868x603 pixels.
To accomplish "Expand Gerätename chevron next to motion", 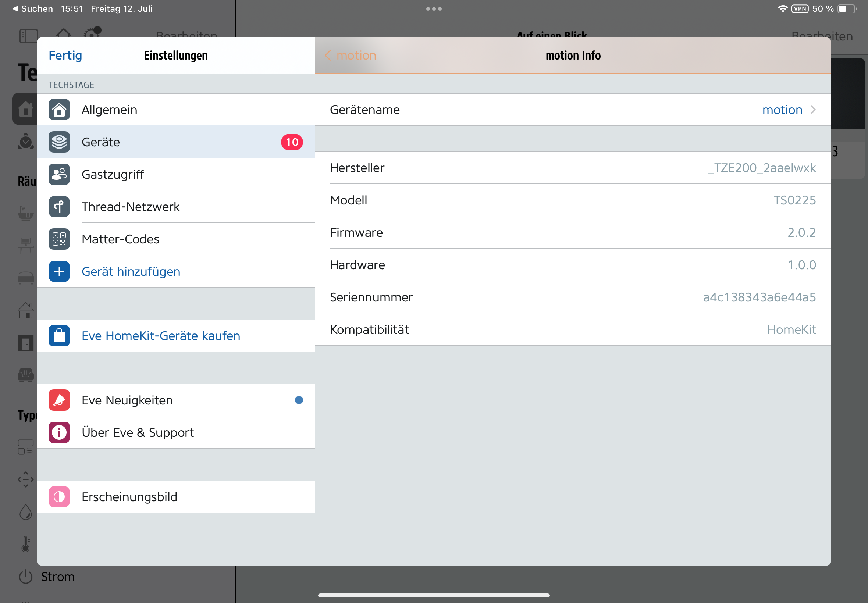I will pyautogui.click(x=813, y=110).
